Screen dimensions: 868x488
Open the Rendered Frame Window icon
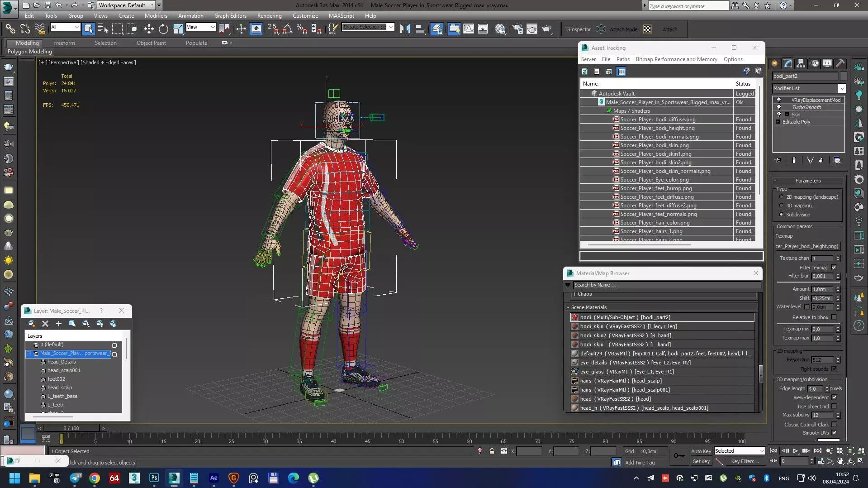pyautogui.click(x=532, y=29)
